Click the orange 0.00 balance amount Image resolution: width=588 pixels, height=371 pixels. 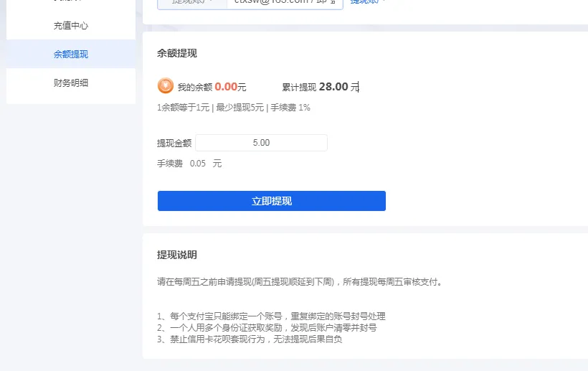[x=226, y=87]
